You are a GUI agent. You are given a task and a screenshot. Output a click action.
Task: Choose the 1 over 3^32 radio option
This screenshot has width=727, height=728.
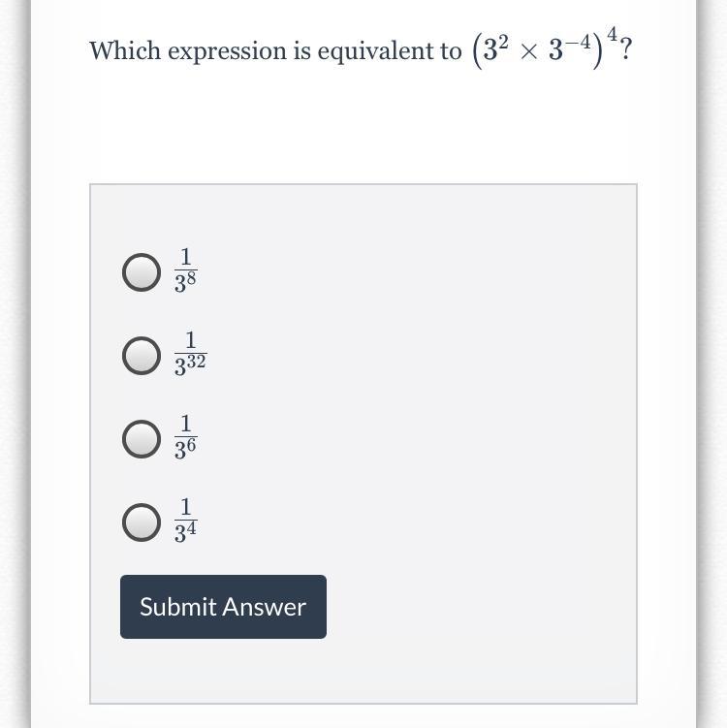(x=142, y=356)
